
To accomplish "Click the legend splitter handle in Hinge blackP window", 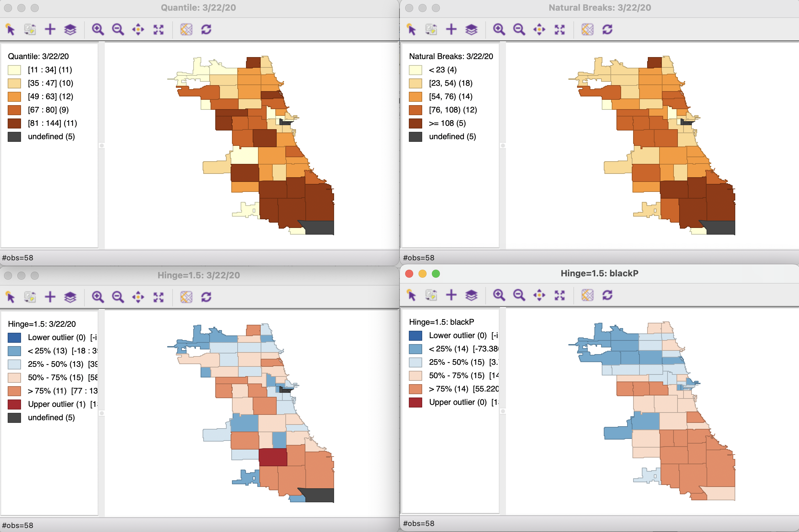I will [503, 411].
